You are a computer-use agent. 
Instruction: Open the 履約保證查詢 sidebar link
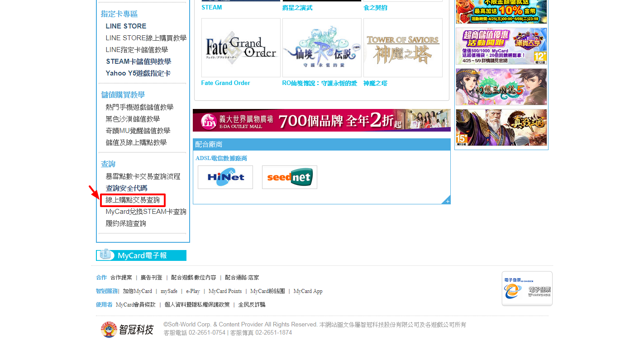click(126, 223)
